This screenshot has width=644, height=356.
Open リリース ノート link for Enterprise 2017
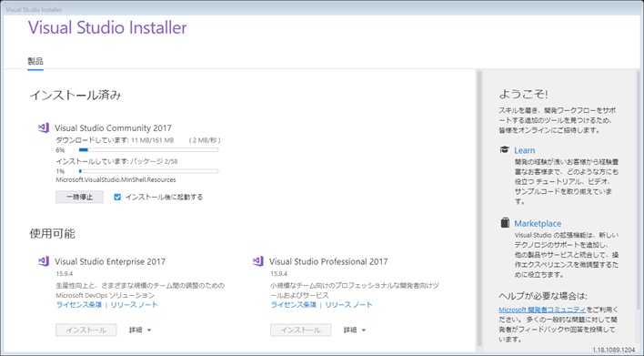135,305
